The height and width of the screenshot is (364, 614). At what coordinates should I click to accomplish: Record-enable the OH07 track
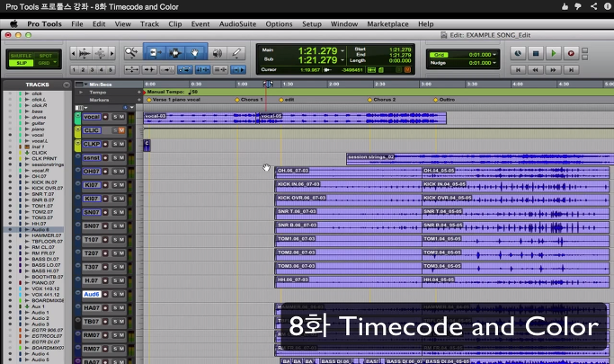point(105,172)
